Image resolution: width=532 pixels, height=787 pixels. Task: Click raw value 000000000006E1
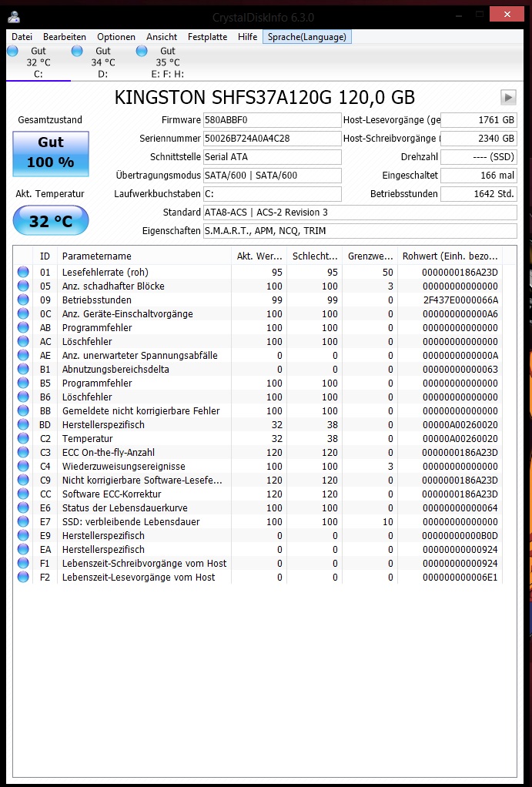point(460,578)
